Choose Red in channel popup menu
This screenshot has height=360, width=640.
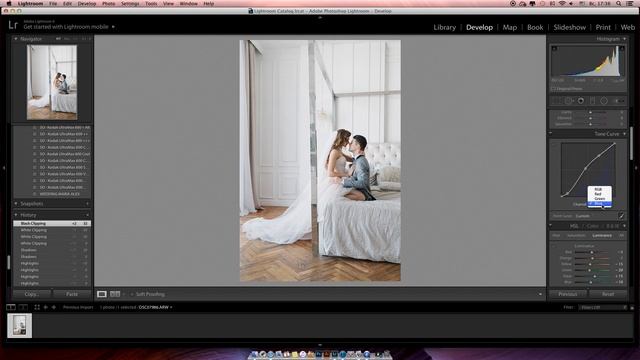(x=599, y=194)
